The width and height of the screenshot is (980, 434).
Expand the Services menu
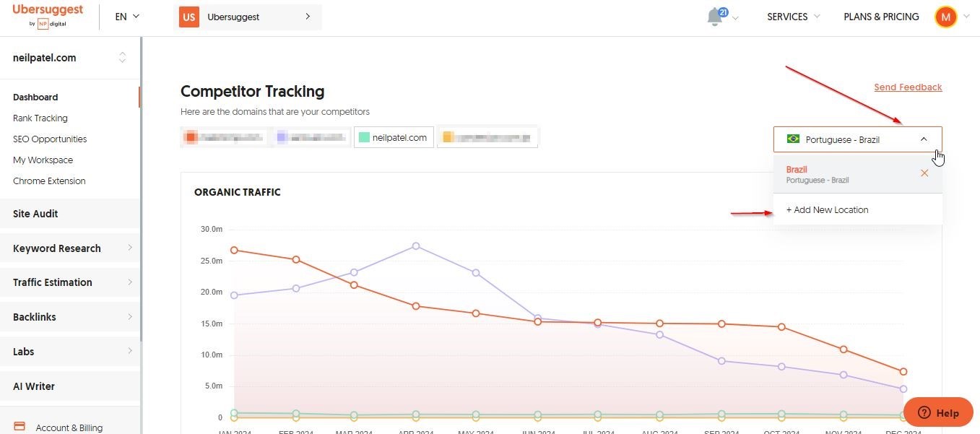tap(793, 17)
